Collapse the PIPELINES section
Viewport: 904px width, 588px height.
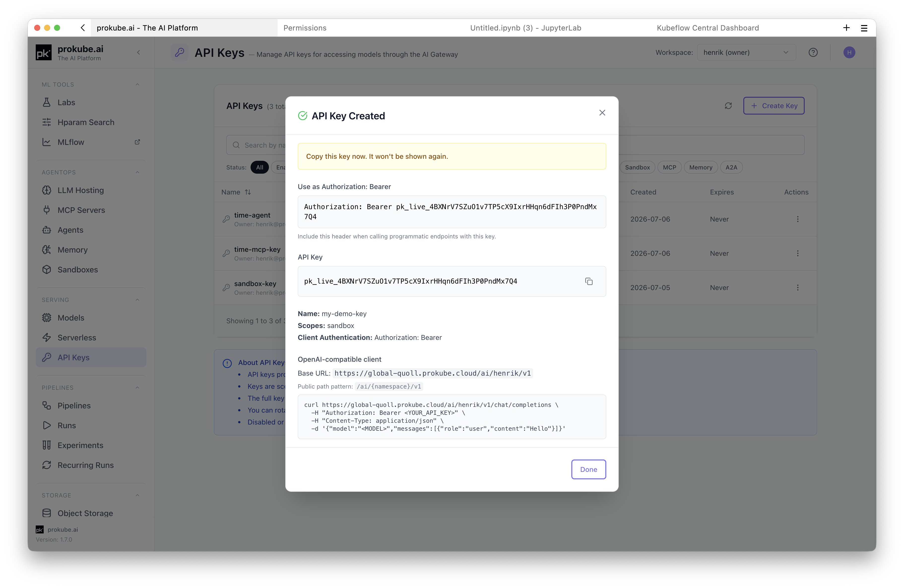tap(137, 388)
